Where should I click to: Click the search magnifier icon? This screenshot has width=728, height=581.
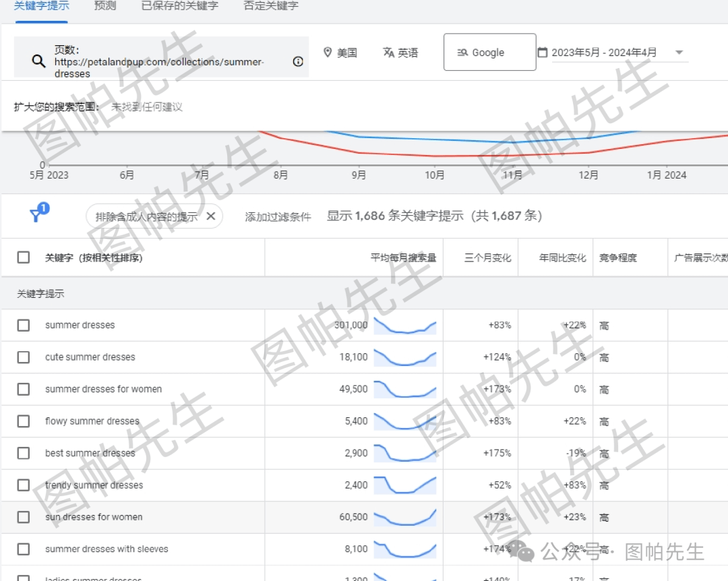pos(38,61)
